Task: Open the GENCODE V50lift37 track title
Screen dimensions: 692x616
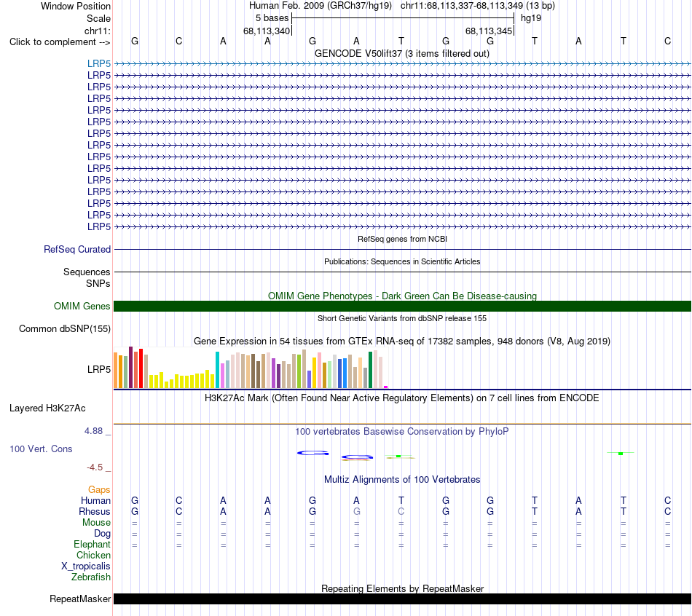Action: click(401, 53)
